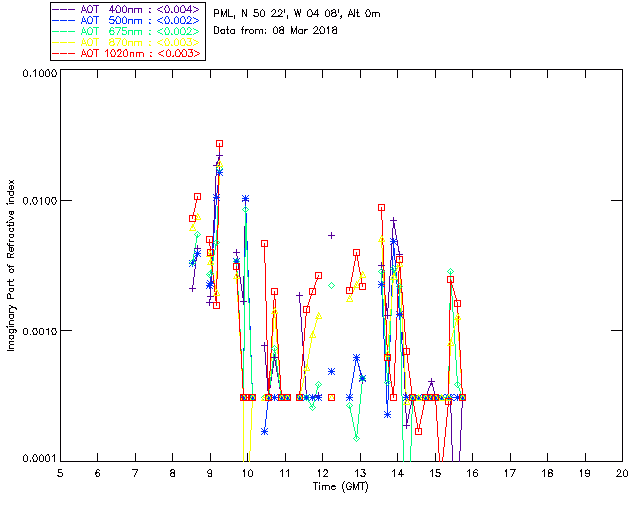Click the x-axis tick label 12
Image resolution: width=640 pixels, height=512 pixels.
click(x=322, y=472)
